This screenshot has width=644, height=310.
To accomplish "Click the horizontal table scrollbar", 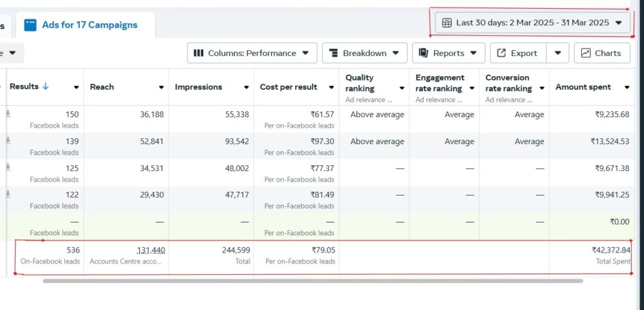I will pos(313,281).
